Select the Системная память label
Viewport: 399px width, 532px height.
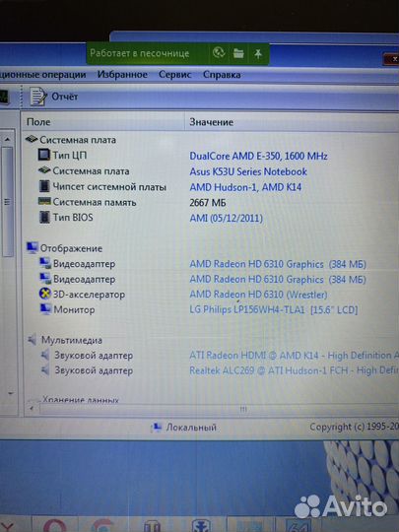tap(95, 202)
